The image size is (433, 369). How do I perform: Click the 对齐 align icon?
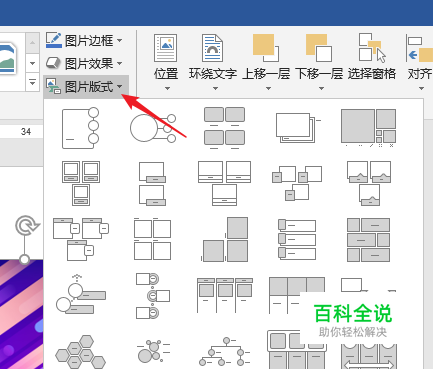[x=419, y=49]
